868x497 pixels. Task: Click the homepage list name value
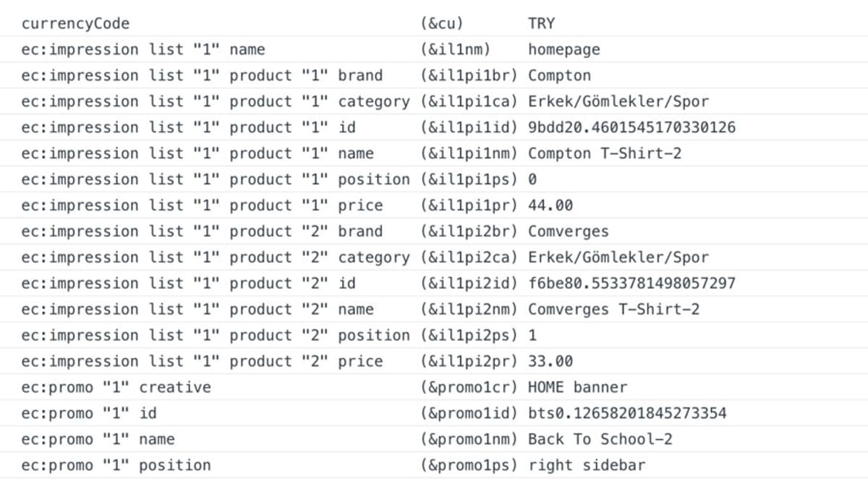[x=564, y=49]
